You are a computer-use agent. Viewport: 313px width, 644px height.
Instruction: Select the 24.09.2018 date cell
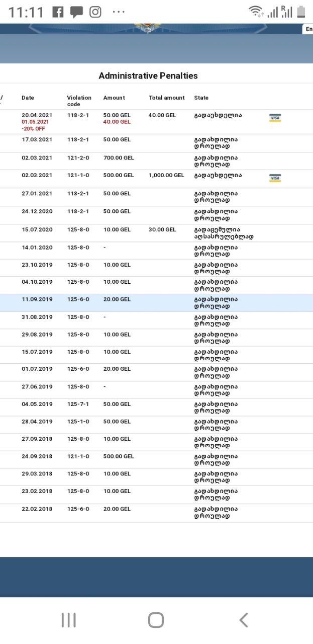point(37,456)
